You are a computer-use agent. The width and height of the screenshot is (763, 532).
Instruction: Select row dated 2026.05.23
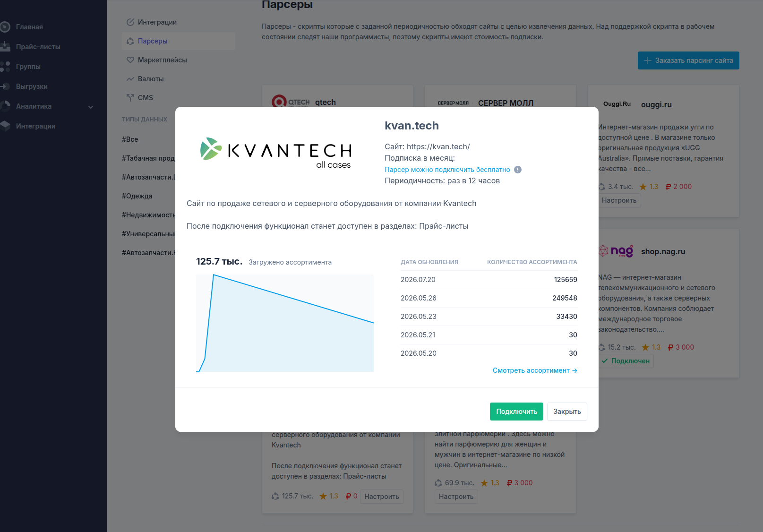489,317
